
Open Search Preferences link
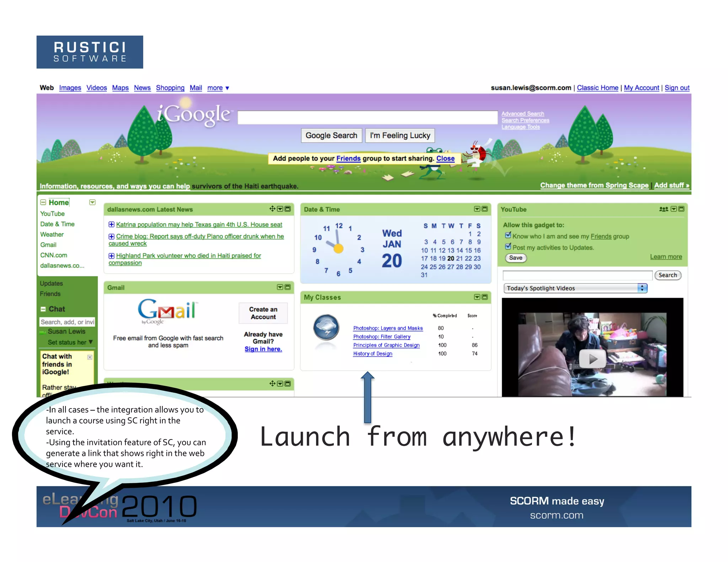pyautogui.click(x=525, y=120)
